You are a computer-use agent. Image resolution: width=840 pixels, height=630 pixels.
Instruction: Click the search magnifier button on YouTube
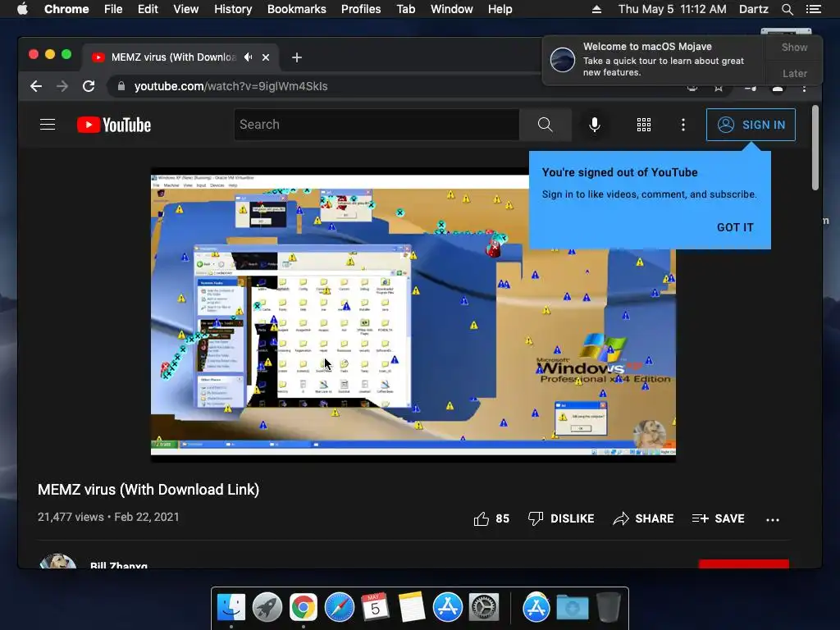(x=545, y=125)
